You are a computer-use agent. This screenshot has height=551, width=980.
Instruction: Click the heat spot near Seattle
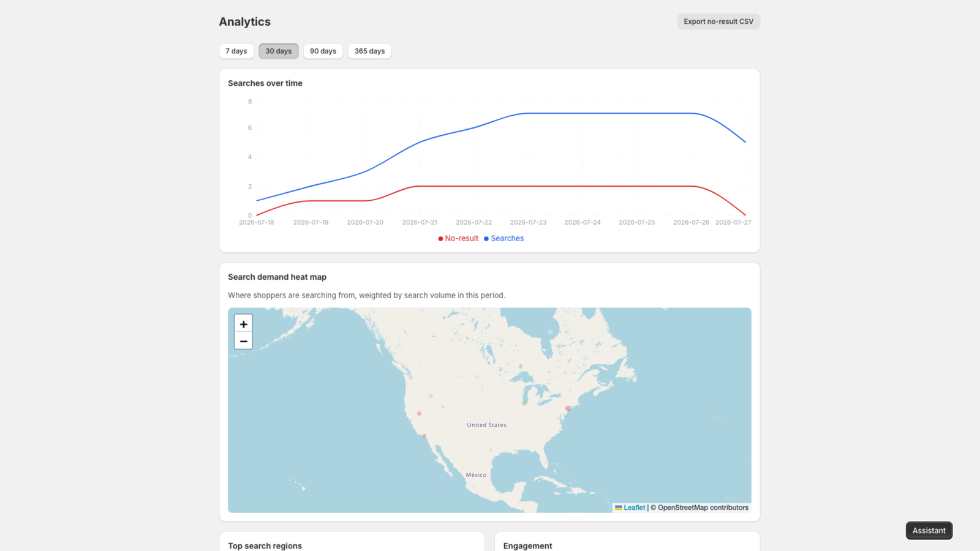click(410, 377)
